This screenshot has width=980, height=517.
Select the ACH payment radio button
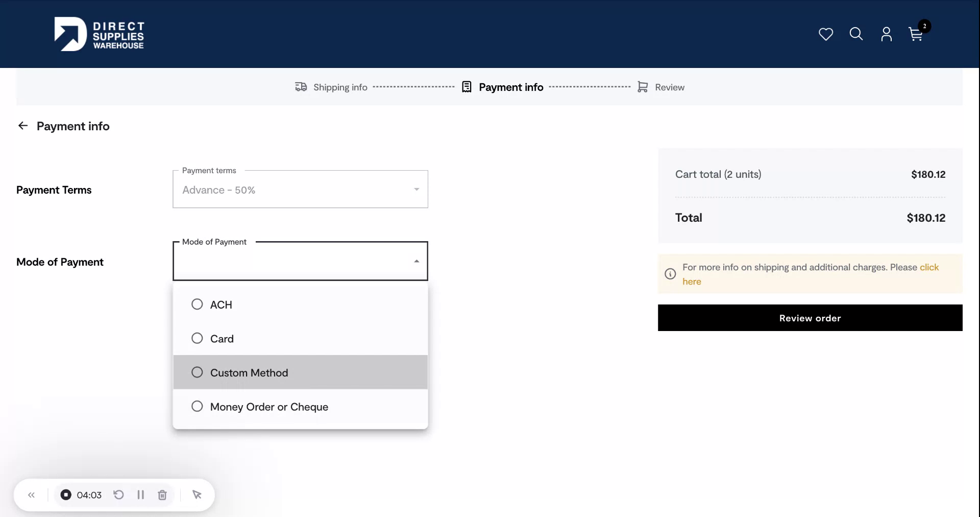(197, 304)
